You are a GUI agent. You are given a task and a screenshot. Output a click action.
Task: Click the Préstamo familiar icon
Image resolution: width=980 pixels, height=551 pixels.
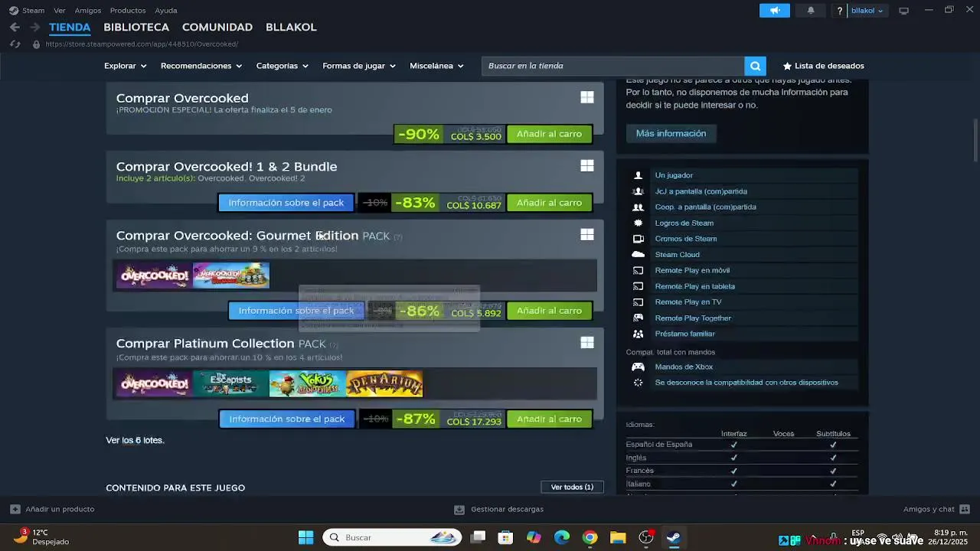point(638,334)
